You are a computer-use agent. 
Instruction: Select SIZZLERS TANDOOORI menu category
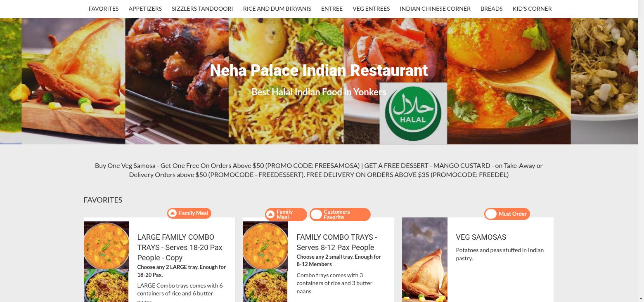click(x=202, y=8)
